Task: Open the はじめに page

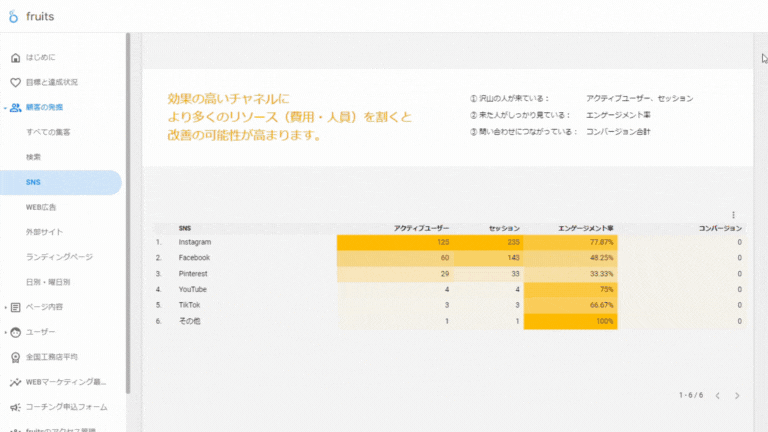Action: (41, 57)
